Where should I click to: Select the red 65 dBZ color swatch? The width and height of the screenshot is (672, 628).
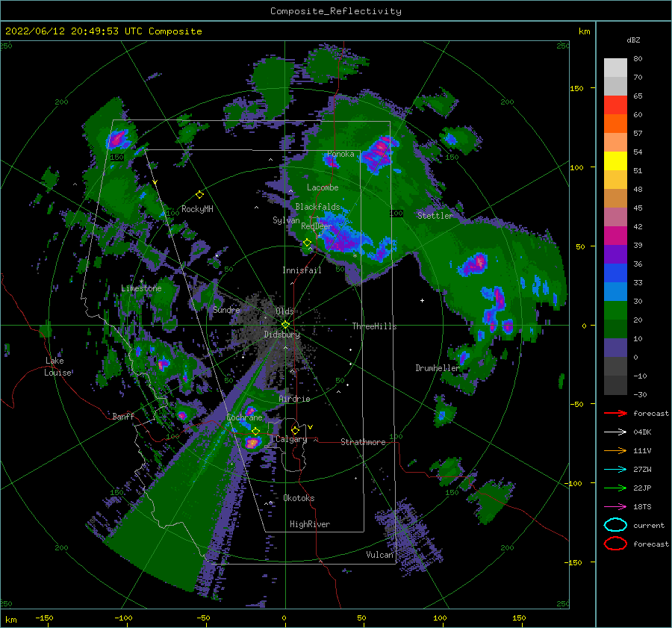[x=615, y=105]
